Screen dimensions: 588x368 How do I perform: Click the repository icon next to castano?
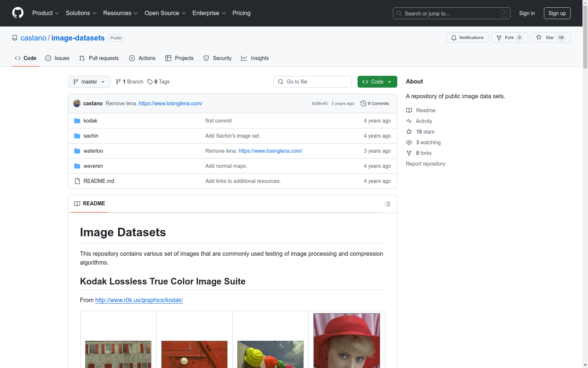(15, 38)
